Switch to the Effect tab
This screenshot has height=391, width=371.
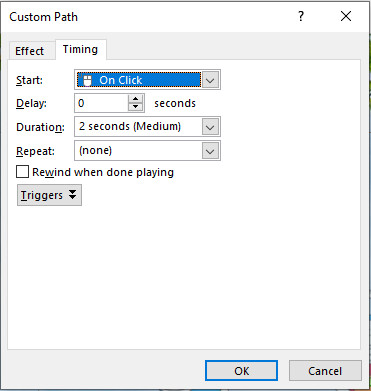(x=30, y=51)
